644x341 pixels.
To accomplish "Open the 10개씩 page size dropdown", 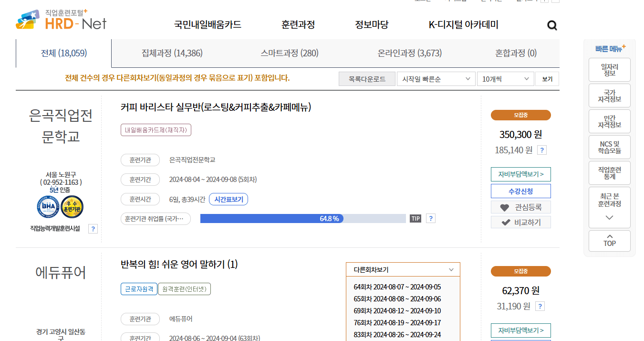I will click(505, 78).
